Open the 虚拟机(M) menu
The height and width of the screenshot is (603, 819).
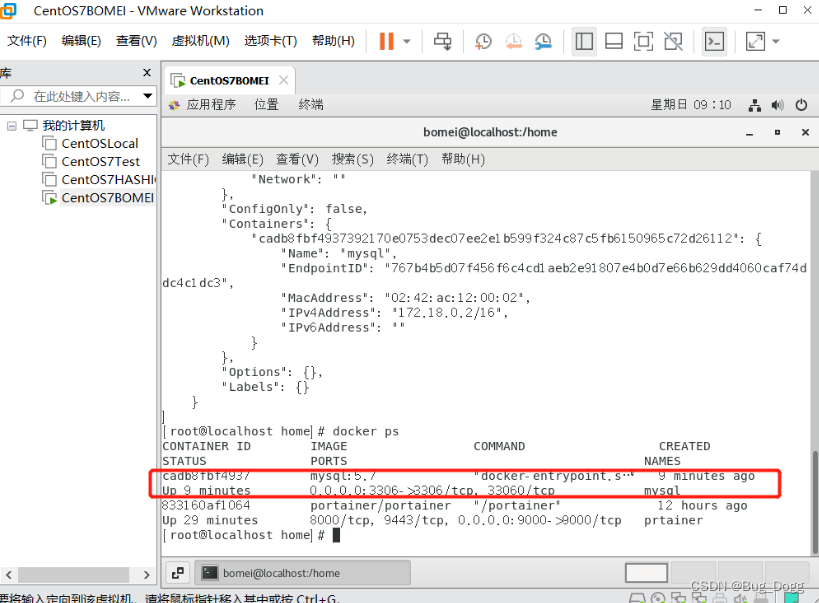coord(201,41)
